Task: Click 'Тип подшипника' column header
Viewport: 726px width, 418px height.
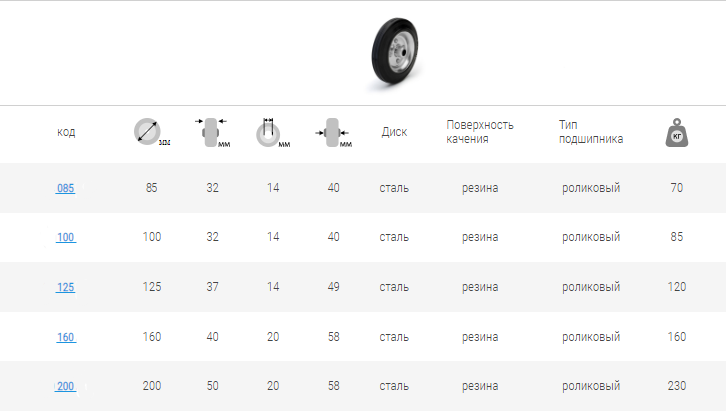Action: (591, 132)
